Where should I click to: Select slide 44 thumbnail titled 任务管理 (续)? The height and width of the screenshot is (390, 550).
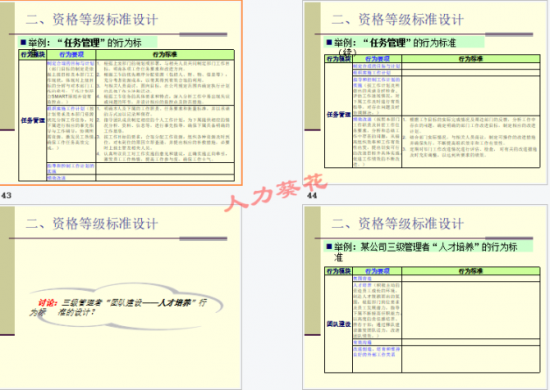426,92
